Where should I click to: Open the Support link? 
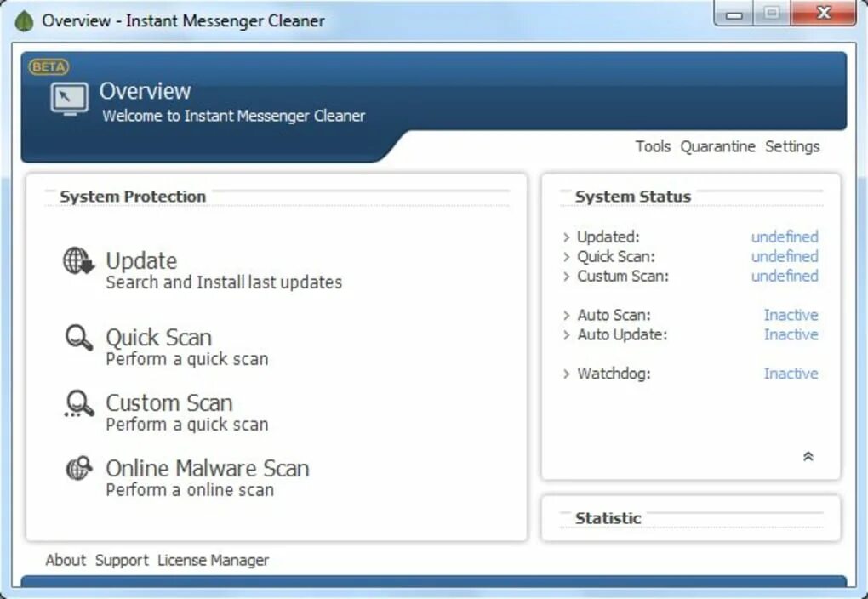click(122, 560)
